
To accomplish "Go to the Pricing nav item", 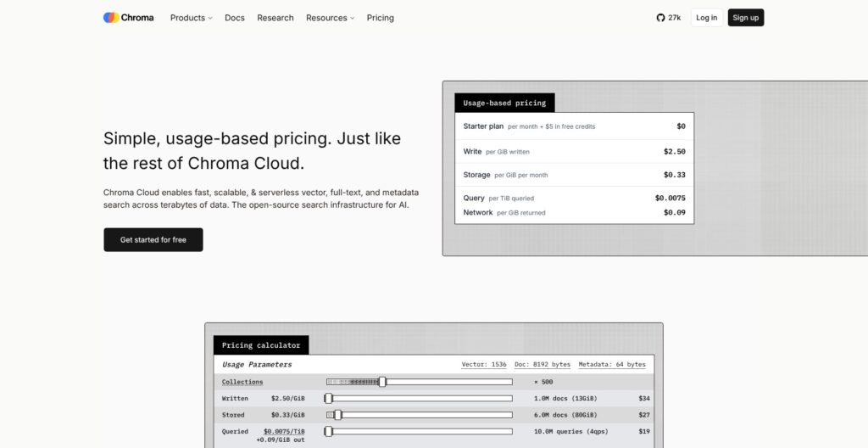I will [381, 18].
